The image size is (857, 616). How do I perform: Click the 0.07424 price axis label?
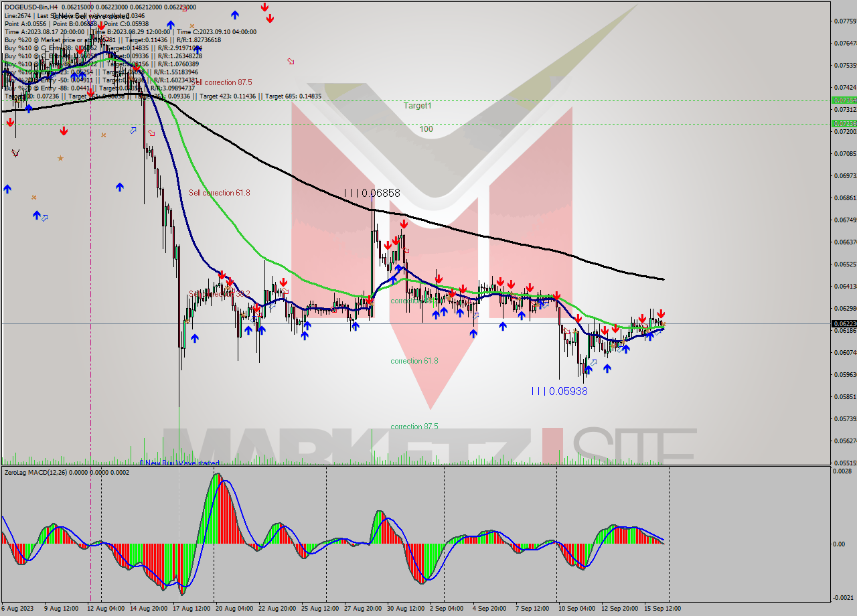pyautogui.click(x=844, y=87)
